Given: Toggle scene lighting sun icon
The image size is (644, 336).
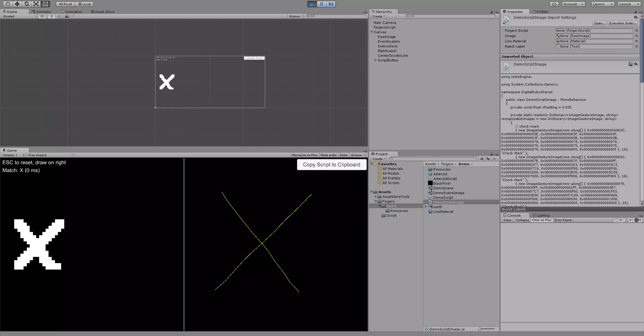Looking at the screenshot, I should pyautogui.click(x=51, y=16).
